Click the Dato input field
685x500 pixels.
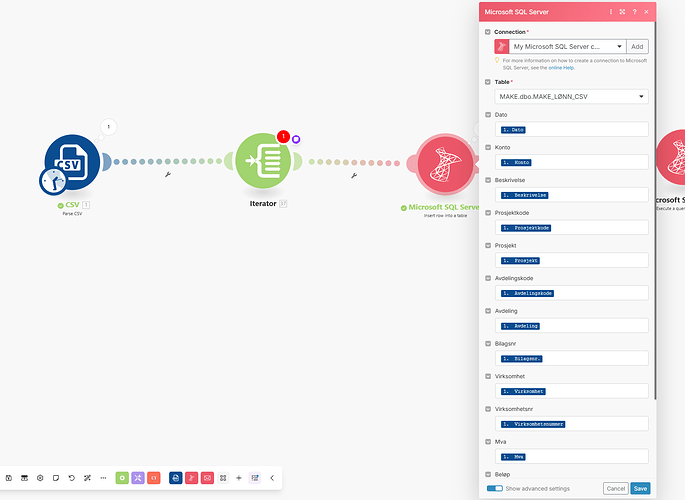click(x=571, y=129)
